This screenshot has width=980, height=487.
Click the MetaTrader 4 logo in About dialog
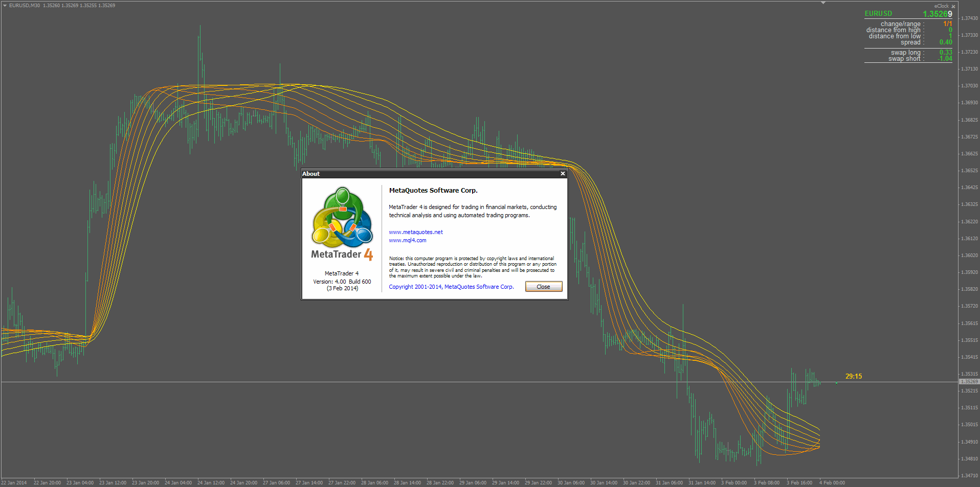pyautogui.click(x=342, y=224)
